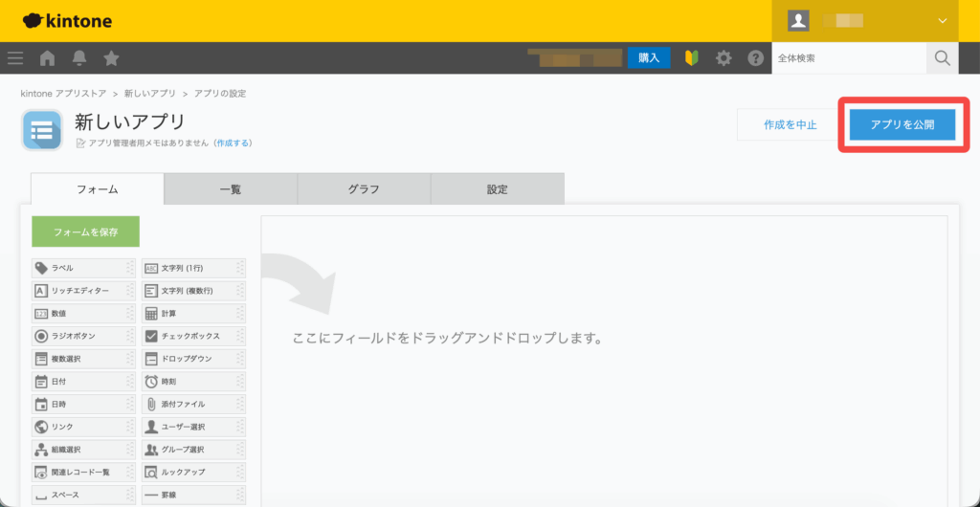Viewport: 980px width, 507px height.
Task: Go to the kintone home icon
Action: point(47,58)
